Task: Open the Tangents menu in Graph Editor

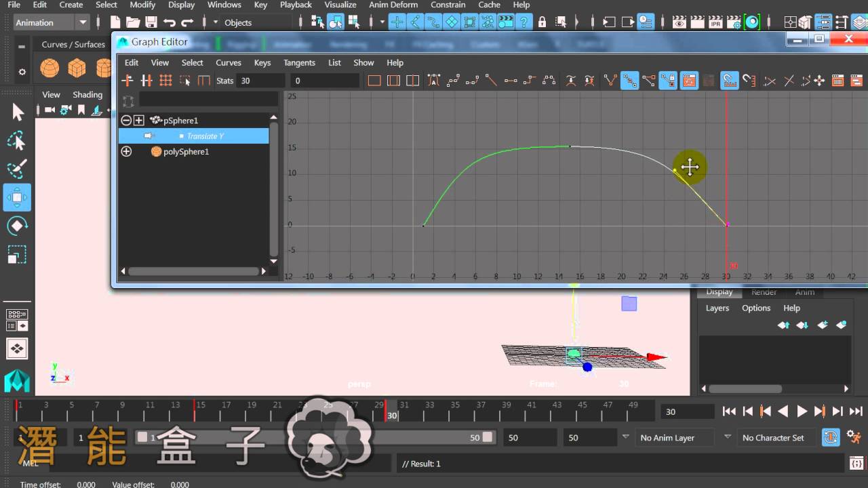Action: [x=299, y=62]
